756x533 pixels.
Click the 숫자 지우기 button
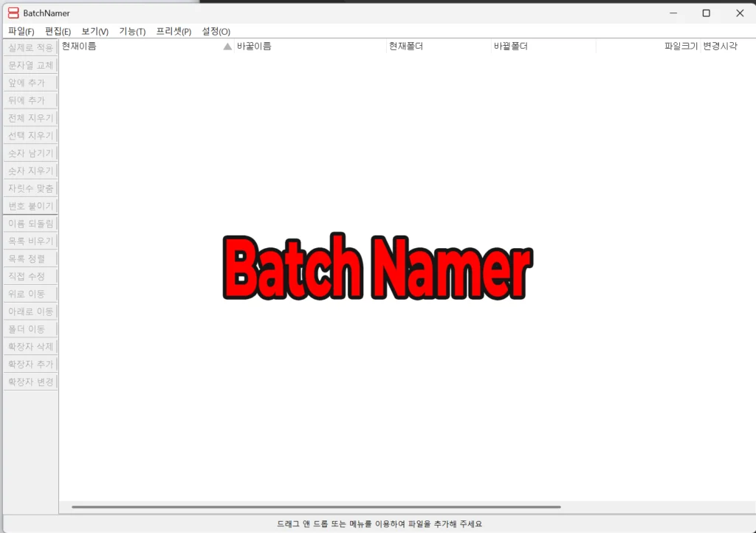pyautogui.click(x=30, y=171)
